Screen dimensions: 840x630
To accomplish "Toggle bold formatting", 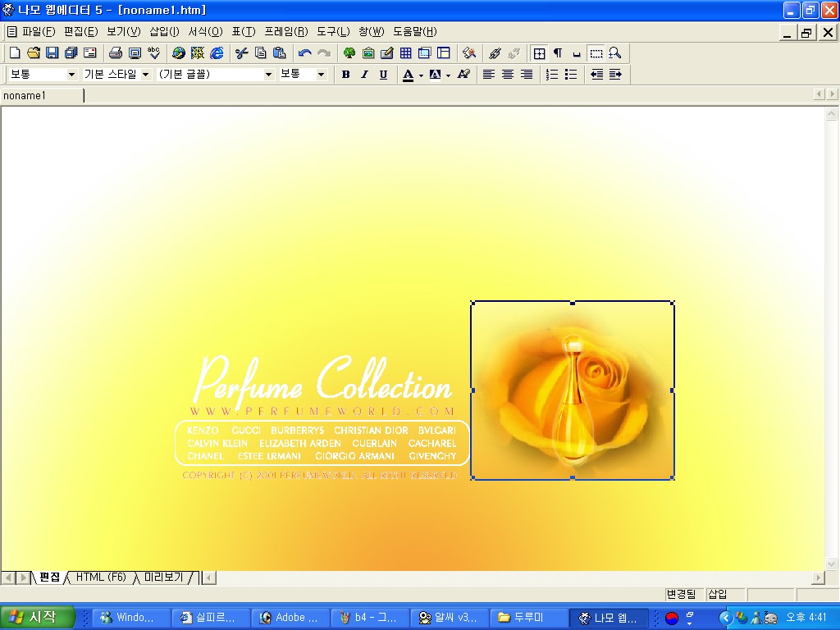I will [x=345, y=75].
